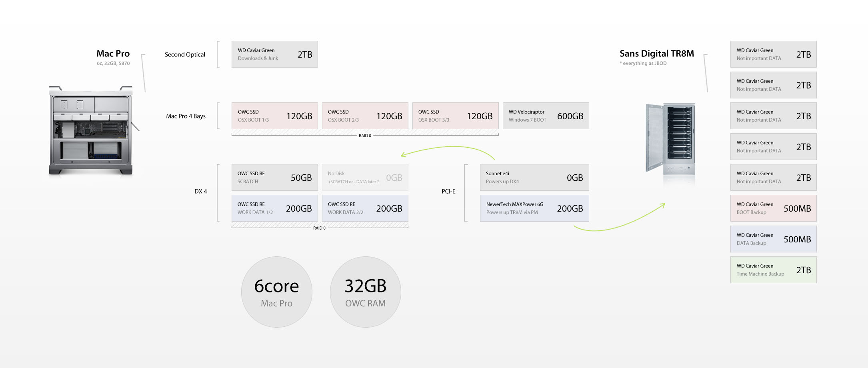Click the RAID 0 label under OSX BOOT drives
The width and height of the screenshot is (868, 368).
pos(365,136)
